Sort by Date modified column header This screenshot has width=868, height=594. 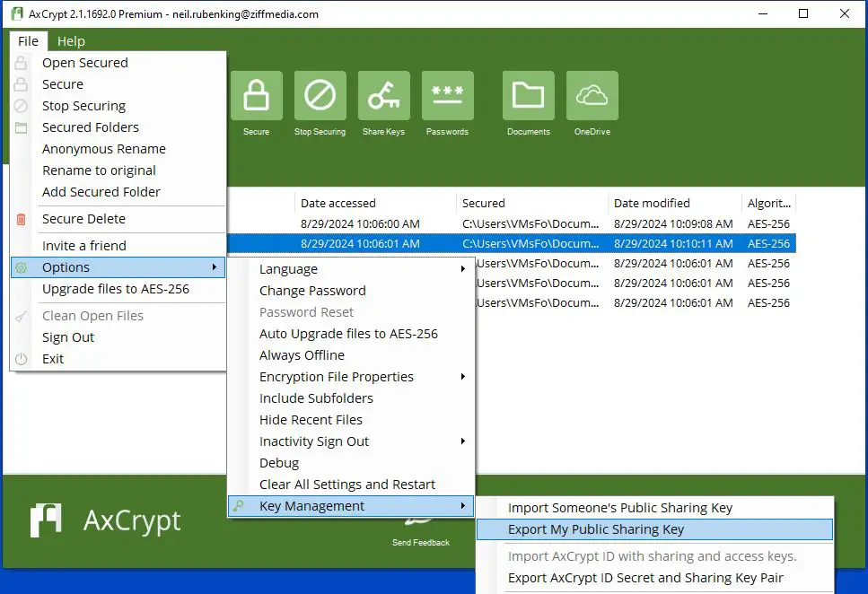pos(675,203)
